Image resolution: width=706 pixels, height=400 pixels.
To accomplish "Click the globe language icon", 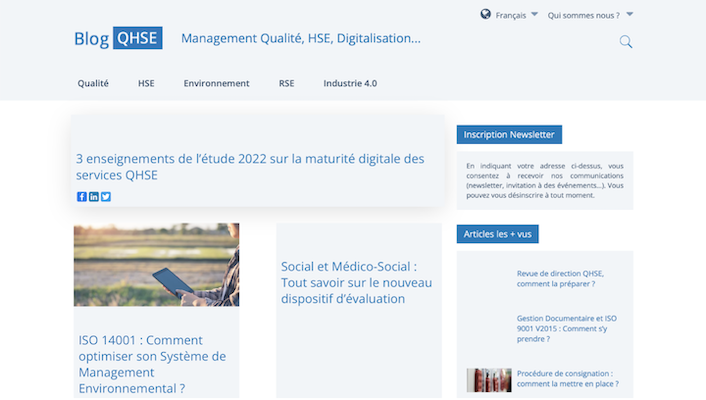I will pos(485,14).
